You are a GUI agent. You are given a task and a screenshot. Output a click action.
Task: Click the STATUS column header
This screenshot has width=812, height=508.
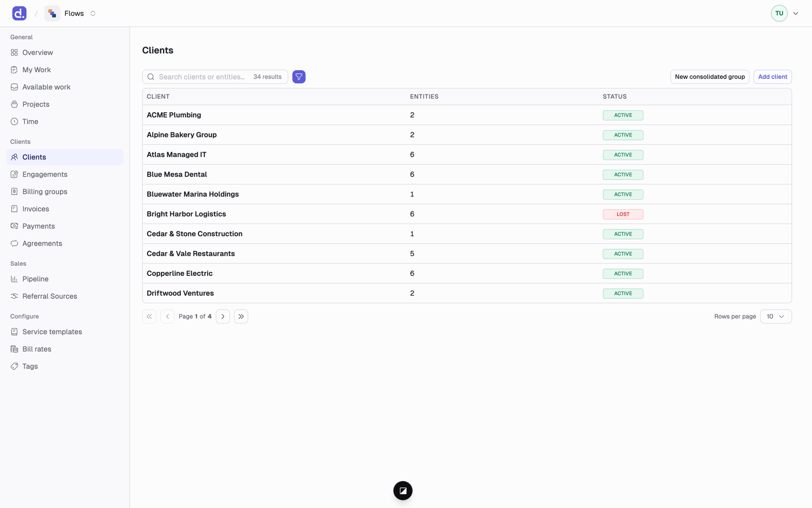[615, 97]
